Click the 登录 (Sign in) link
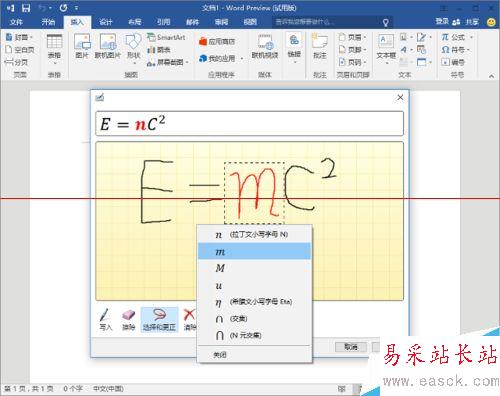 pos(442,22)
